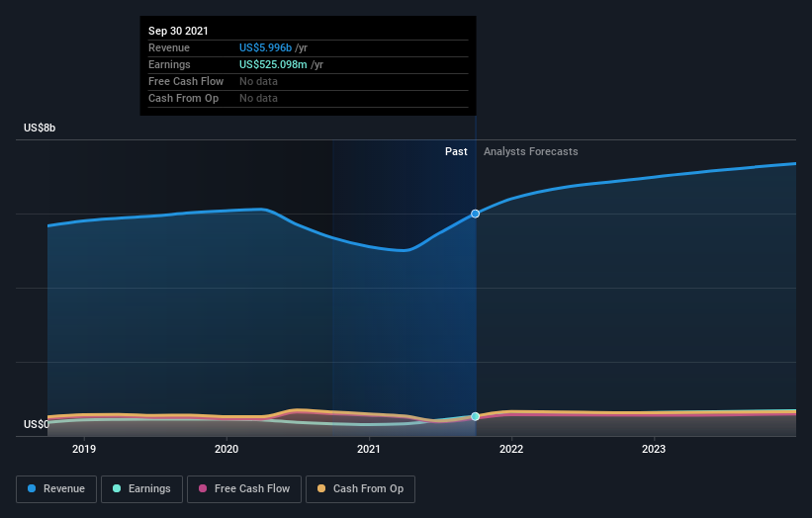Click the Revenue tooltip row label
The width and height of the screenshot is (812, 518).
169,47
